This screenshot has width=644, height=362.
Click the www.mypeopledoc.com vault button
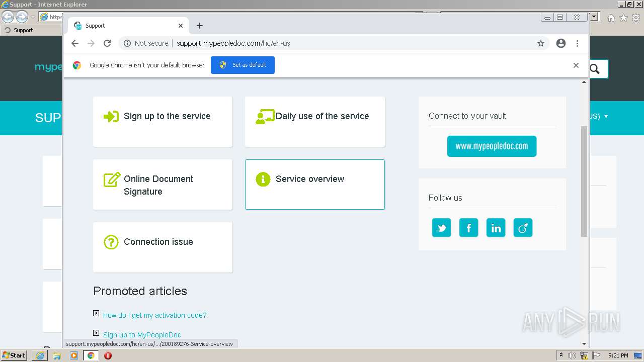[x=492, y=146]
